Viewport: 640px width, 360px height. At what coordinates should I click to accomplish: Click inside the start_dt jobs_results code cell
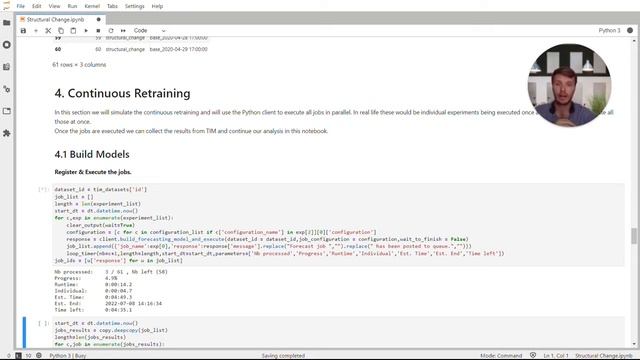[338, 333]
